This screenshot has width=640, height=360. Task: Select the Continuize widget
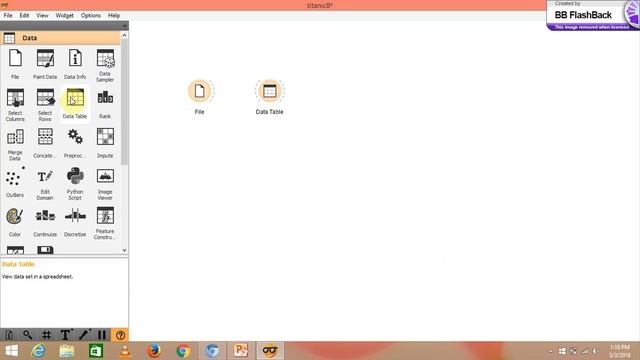point(45,222)
